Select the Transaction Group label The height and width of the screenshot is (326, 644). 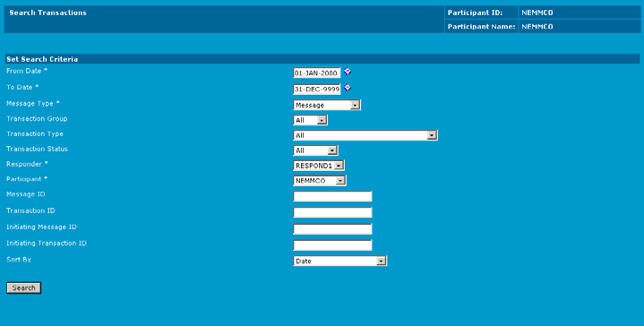[37, 118]
